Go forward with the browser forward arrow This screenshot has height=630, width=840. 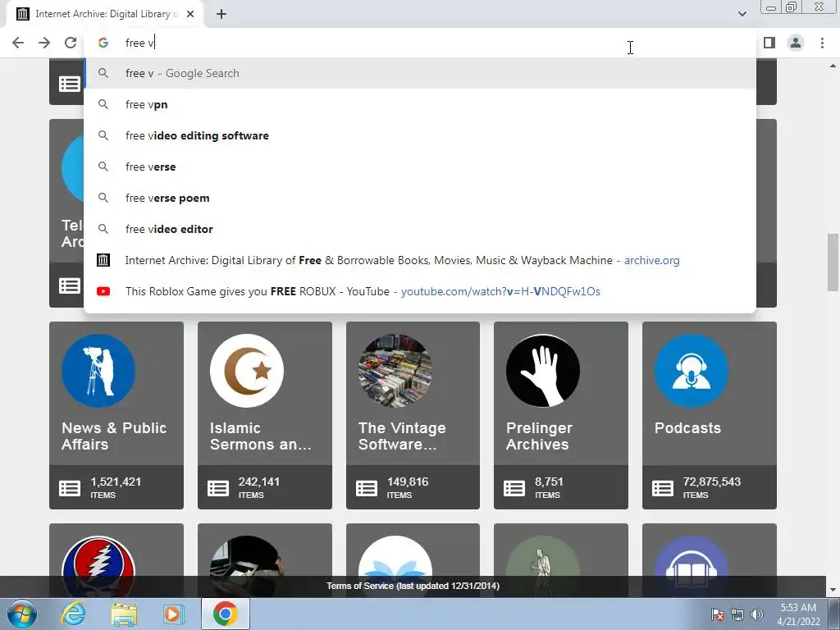click(44, 43)
